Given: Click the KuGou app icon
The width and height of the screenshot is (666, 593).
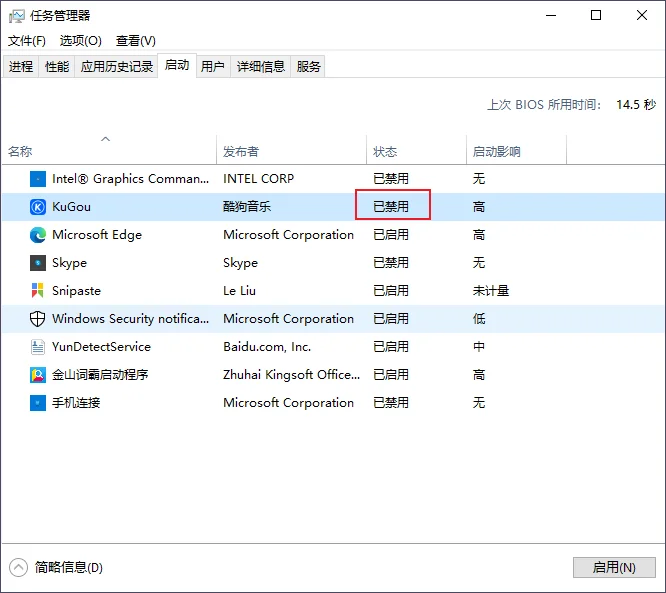Looking at the screenshot, I should (x=38, y=207).
